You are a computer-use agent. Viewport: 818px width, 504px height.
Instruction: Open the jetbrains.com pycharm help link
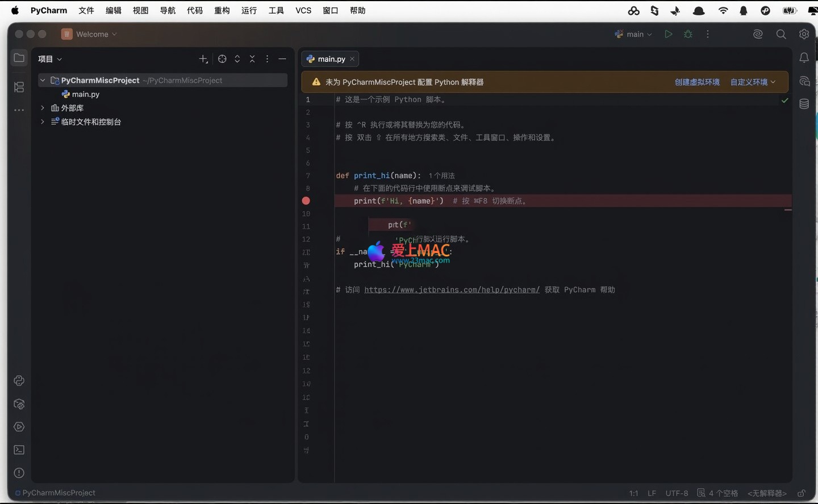coord(452,290)
